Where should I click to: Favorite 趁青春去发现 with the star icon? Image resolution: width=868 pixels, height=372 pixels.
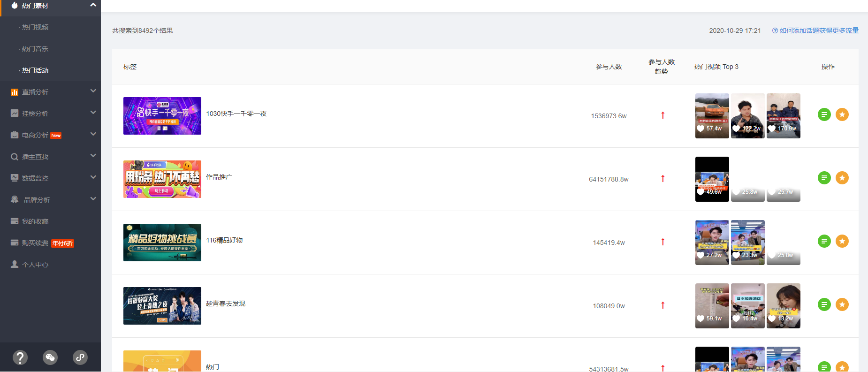pos(842,304)
